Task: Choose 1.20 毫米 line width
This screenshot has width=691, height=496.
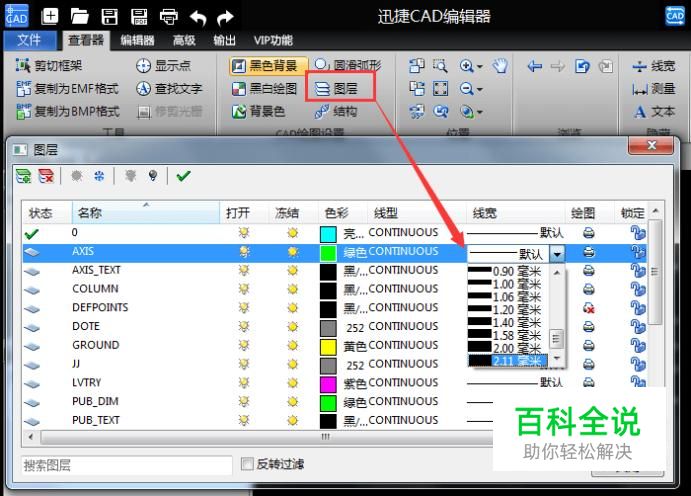Action: (x=507, y=310)
